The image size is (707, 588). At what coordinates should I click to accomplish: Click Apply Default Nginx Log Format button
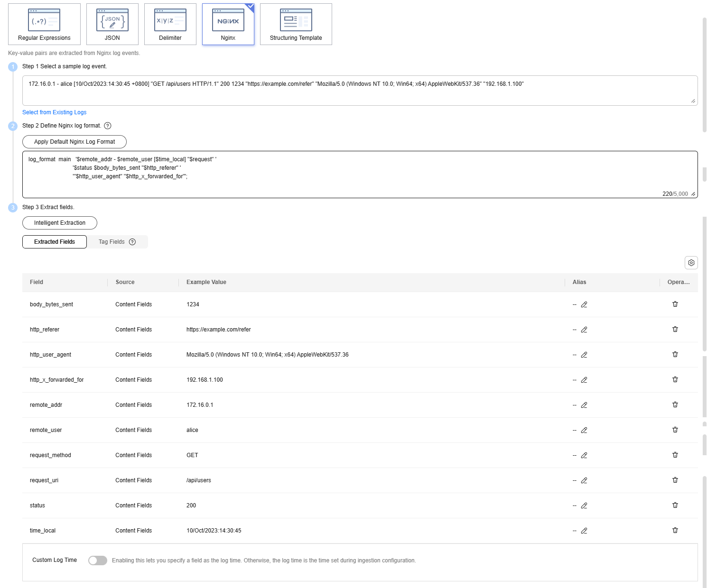74,142
